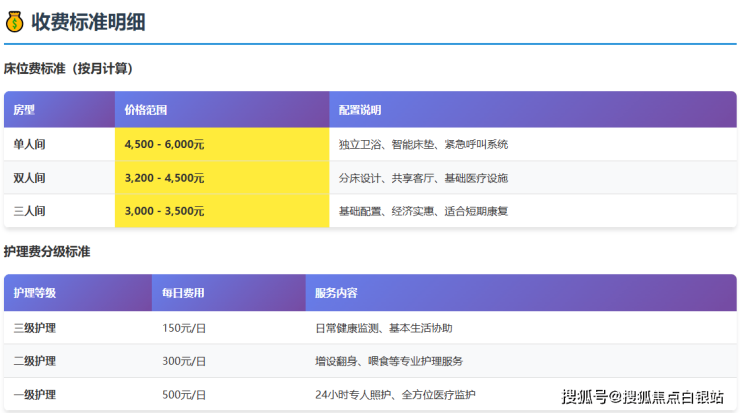Click the 双人间 room type cell

(29, 178)
